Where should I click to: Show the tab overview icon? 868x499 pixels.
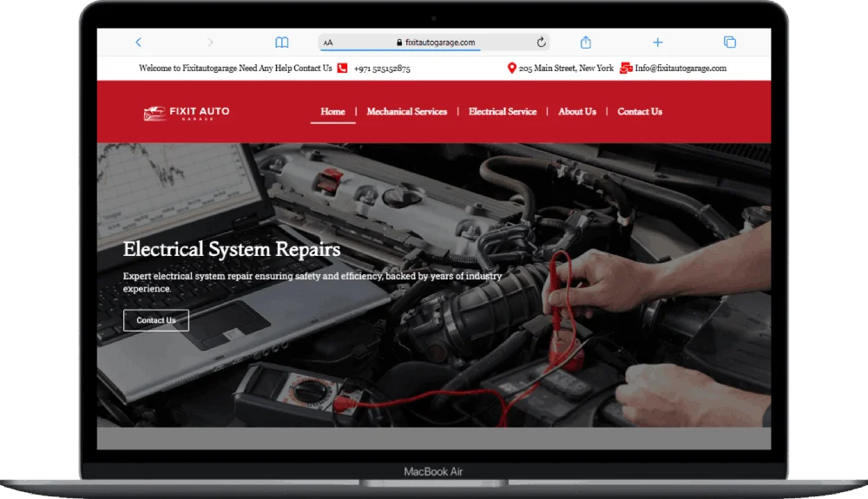(x=729, y=43)
